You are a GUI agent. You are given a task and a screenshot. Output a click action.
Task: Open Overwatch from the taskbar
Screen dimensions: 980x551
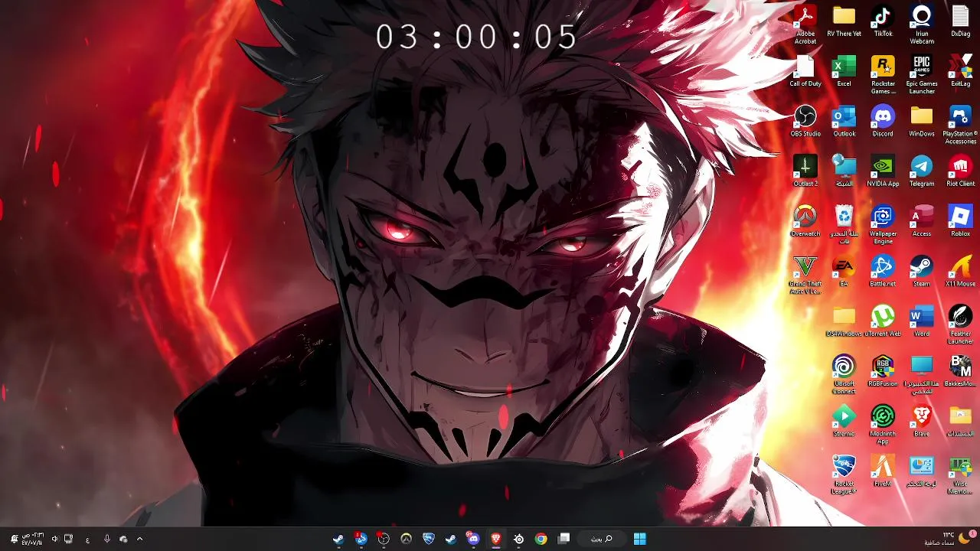[406, 539]
